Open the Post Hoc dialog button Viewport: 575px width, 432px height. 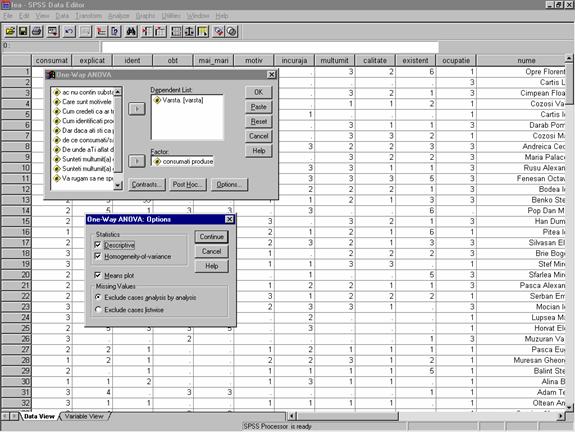pyautogui.click(x=187, y=184)
